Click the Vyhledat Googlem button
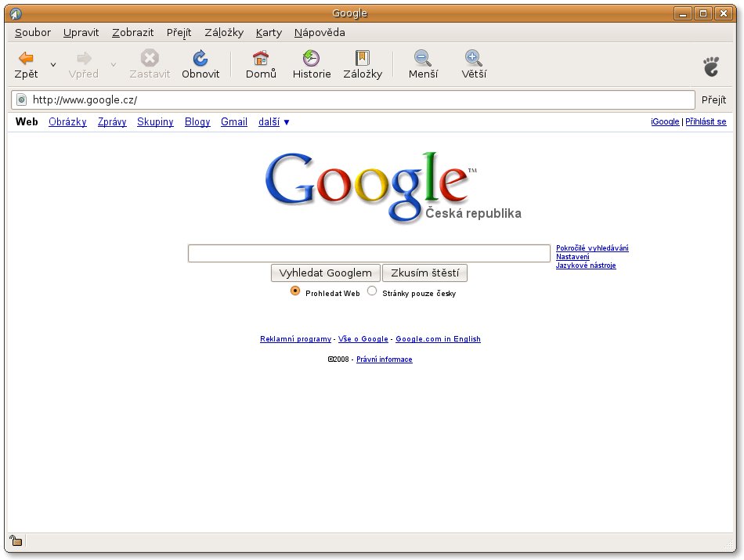 click(x=326, y=273)
